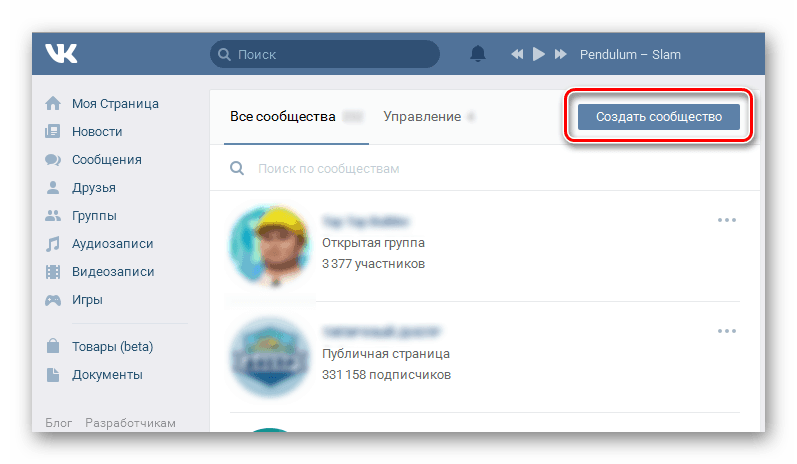Image resolution: width=797 pixels, height=464 pixels.
Task: Switch to the Все сообщества tab
Action: [x=296, y=117]
